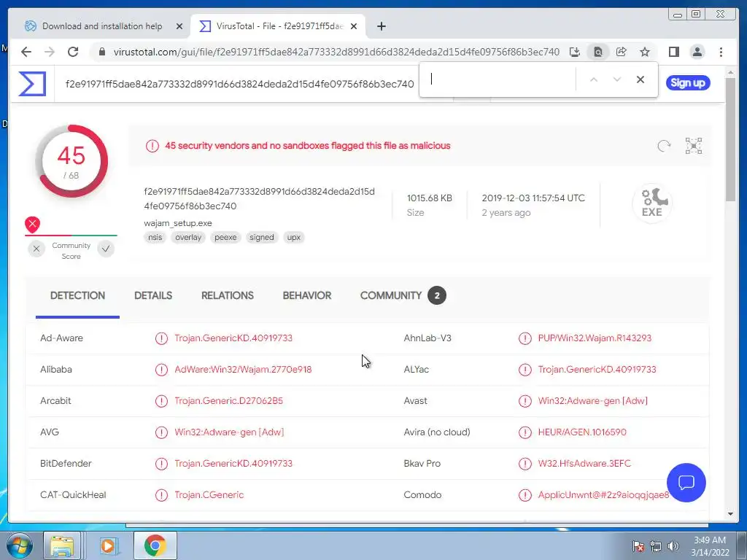747x560 pixels.
Task: Open the VirusTotal graph icon
Action: pyautogui.click(x=694, y=146)
